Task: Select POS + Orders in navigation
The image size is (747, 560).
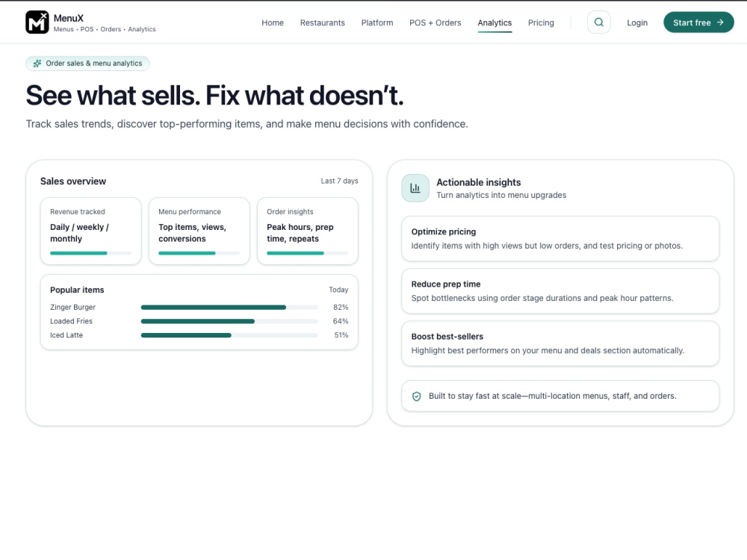Action: coord(436,23)
